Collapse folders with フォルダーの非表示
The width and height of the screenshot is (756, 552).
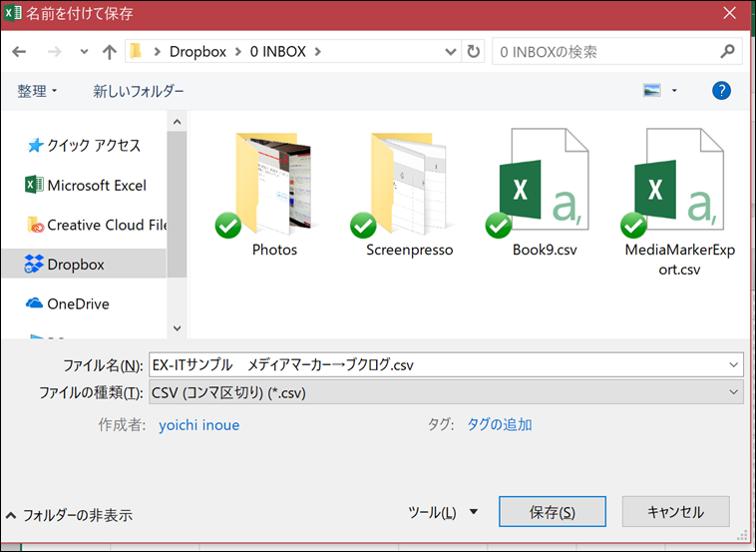pos(69,515)
